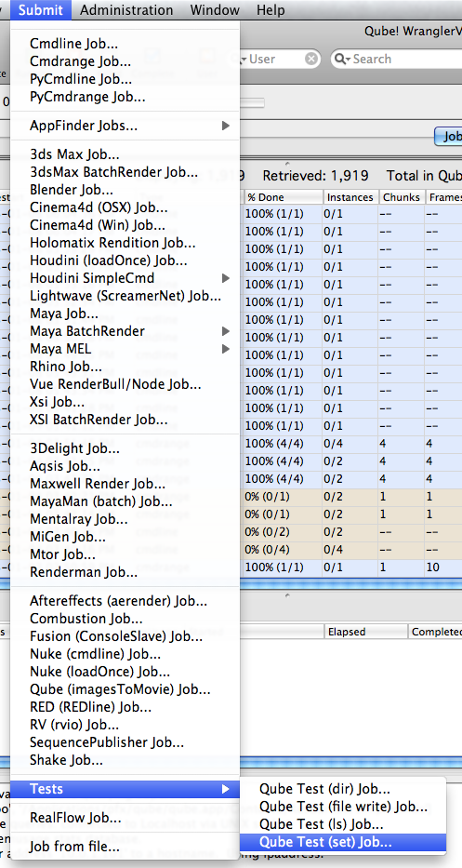Click the 0% (0/4) job cell

[283, 550]
